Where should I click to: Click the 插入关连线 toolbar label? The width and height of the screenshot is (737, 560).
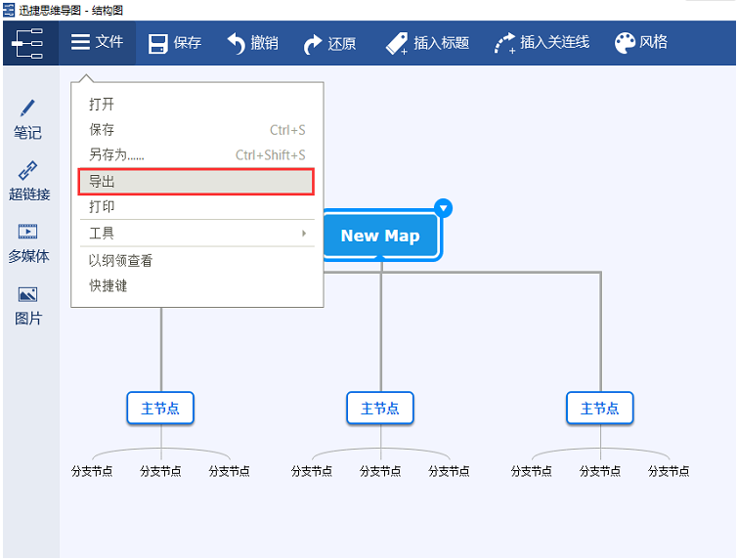[554, 42]
